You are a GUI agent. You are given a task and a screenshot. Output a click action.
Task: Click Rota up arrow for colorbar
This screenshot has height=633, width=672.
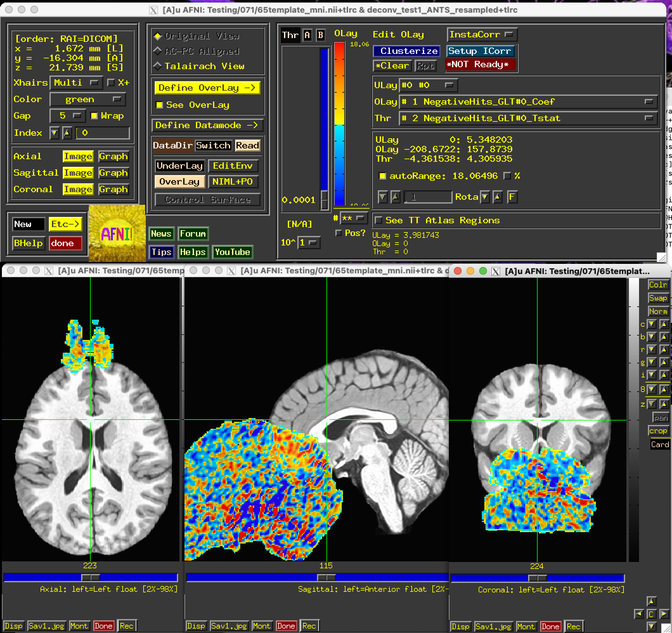[x=497, y=197]
